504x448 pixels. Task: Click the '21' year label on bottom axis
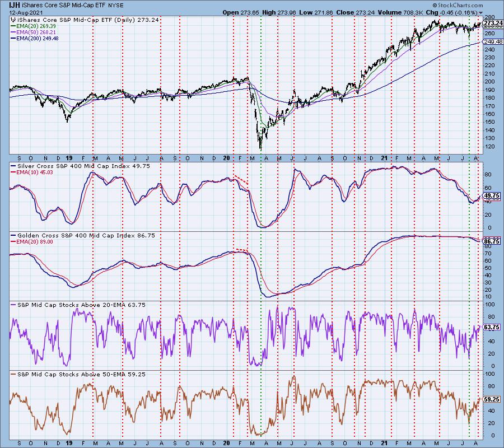pos(384,444)
